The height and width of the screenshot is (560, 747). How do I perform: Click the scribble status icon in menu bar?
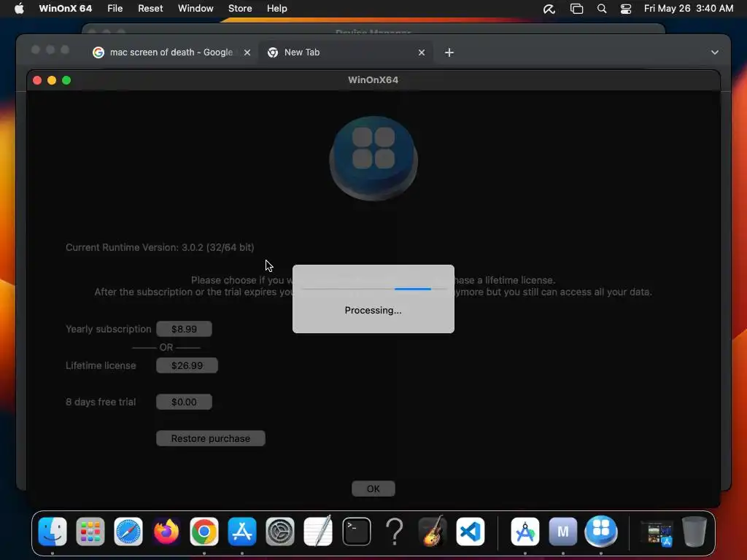[x=549, y=9]
